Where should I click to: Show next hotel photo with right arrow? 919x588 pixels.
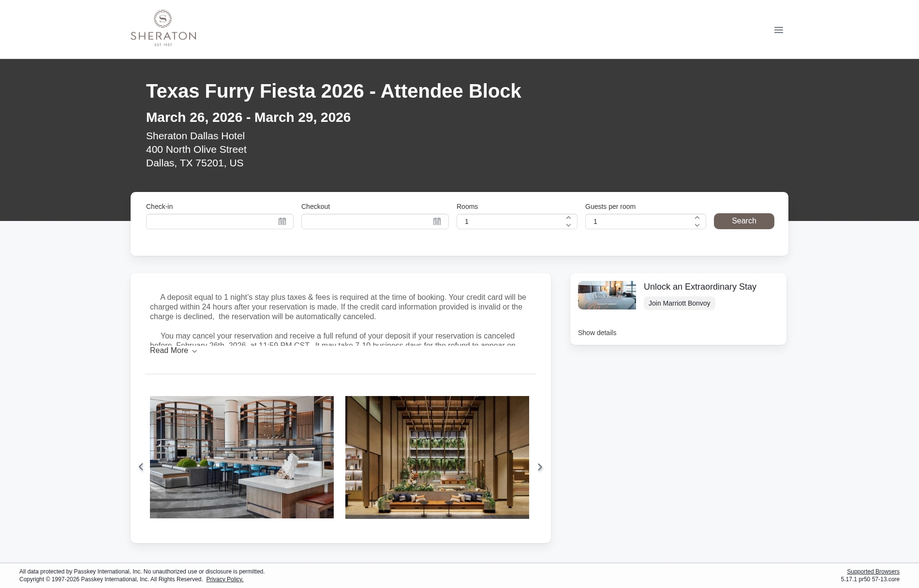540,467
